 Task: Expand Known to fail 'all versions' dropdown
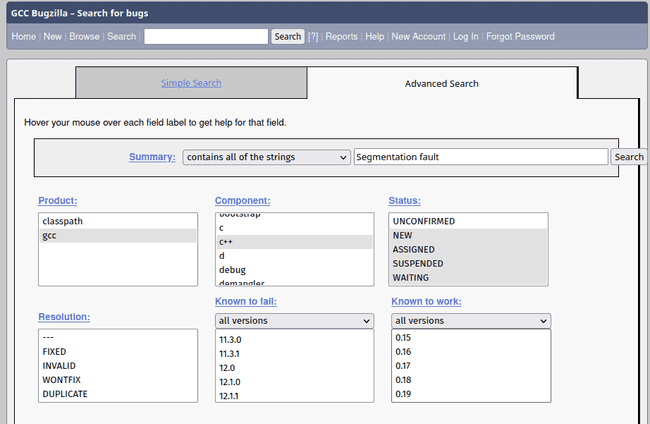[294, 321]
